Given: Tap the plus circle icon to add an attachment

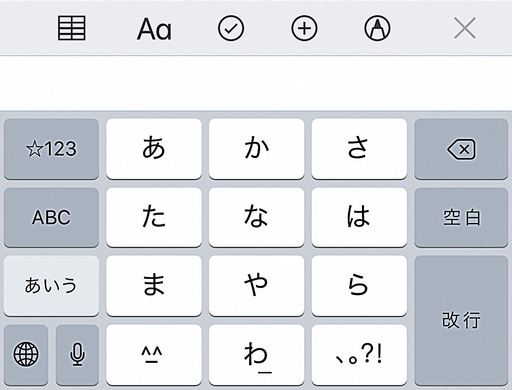Looking at the screenshot, I should [304, 28].
